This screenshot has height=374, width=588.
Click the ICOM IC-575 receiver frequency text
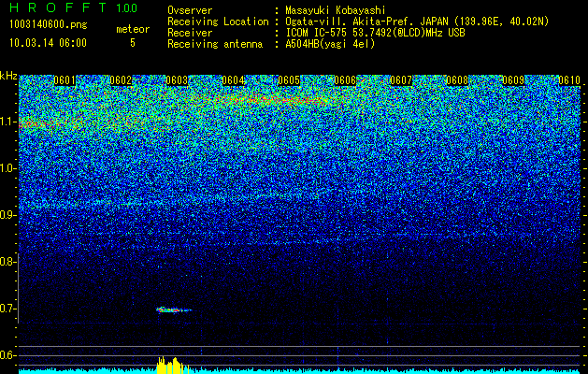(x=375, y=33)
